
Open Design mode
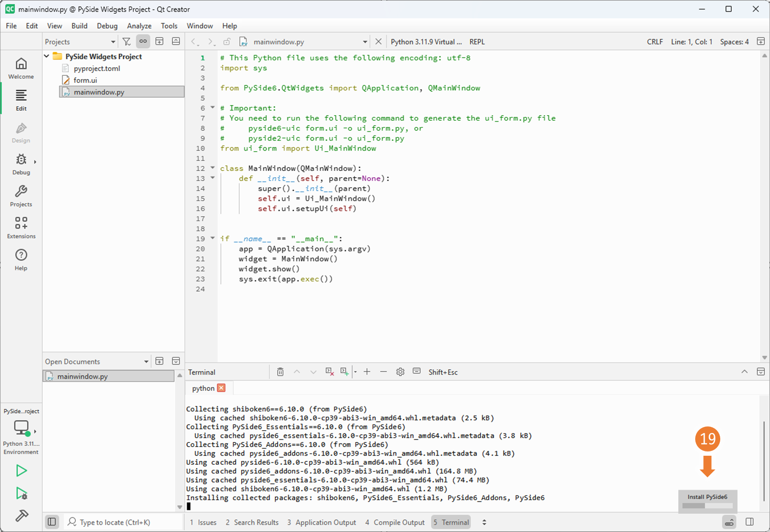[x=21, y=132]
